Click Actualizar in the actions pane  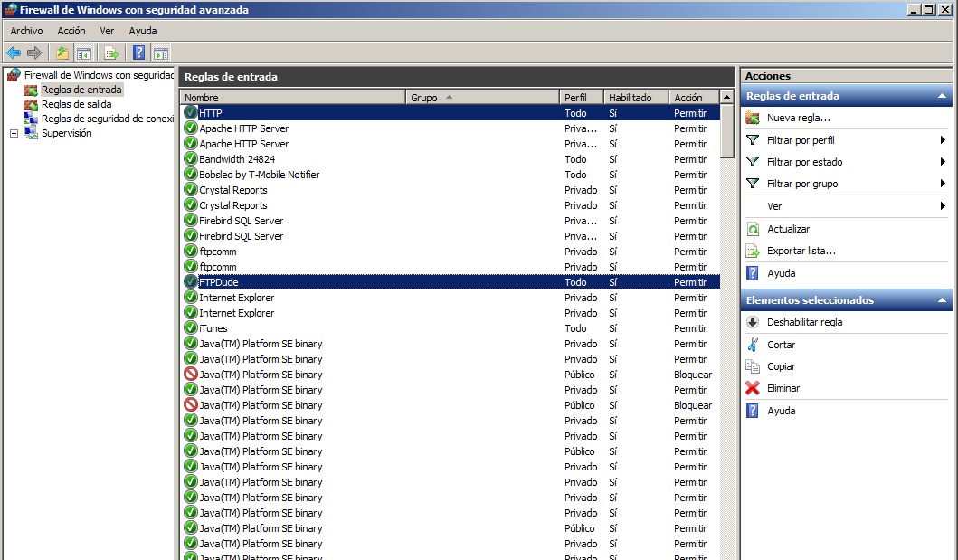click(x=788, y=229)
